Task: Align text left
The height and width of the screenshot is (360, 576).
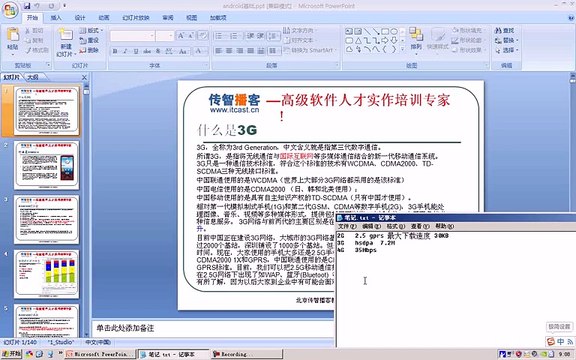Action: [219, 51]
